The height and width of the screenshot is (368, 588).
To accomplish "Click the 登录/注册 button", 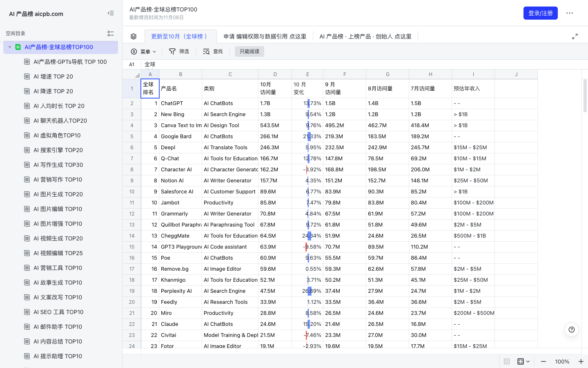I will (541, 13).
